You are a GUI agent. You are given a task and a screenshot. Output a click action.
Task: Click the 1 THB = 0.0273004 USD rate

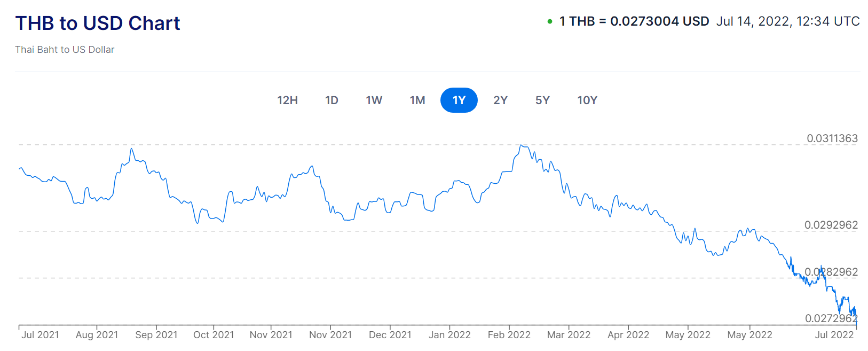click(634, 21)
